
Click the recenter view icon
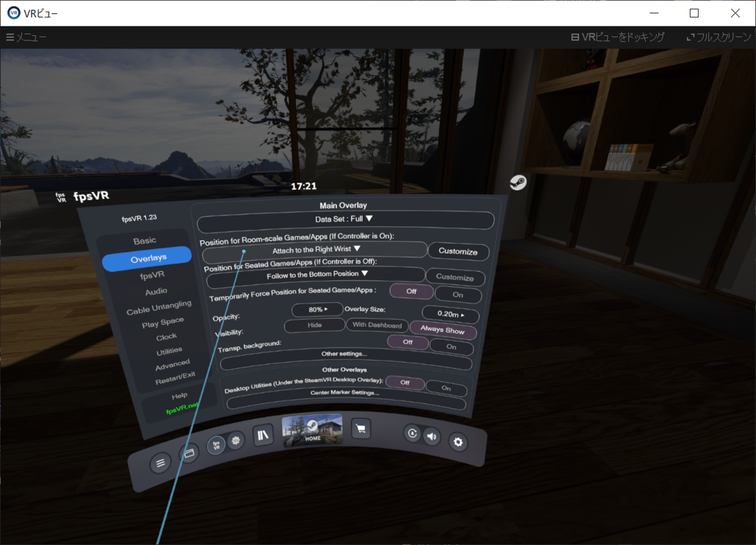[413, 433]
